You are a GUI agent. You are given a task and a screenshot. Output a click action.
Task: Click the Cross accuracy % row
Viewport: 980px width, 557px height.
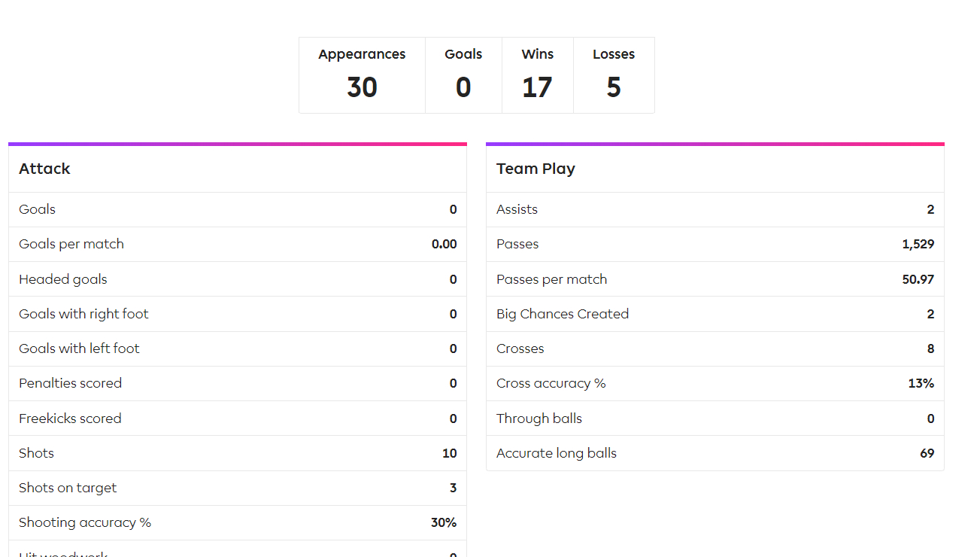coord(715,383)
